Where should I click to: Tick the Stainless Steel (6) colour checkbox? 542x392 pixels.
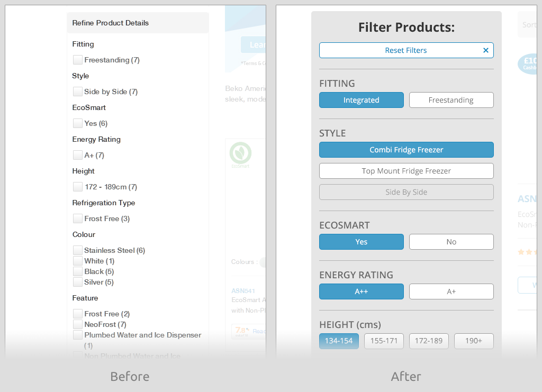(x=78, y=250)
